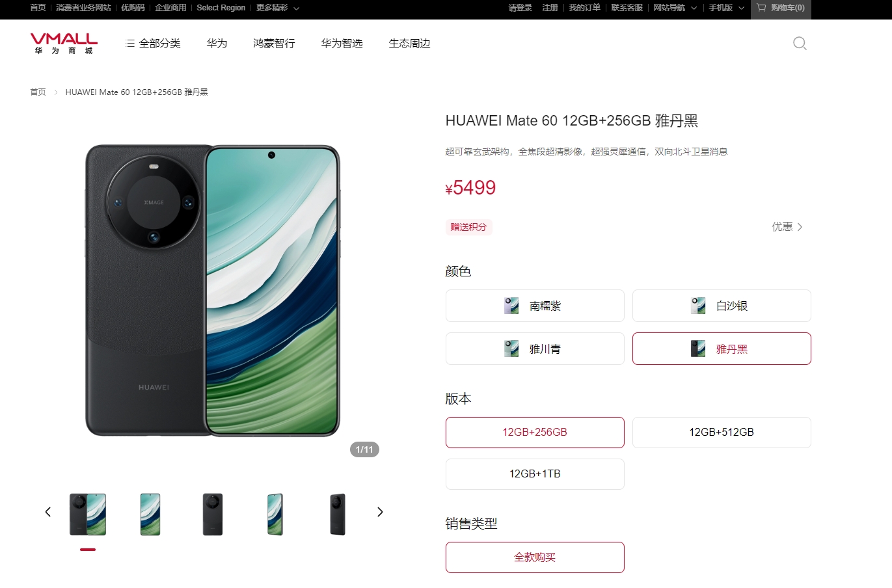The width and height of the screenshot is (892, 588).
Task: Choose 雅川青 color swatch option
Action: point(535,349)
